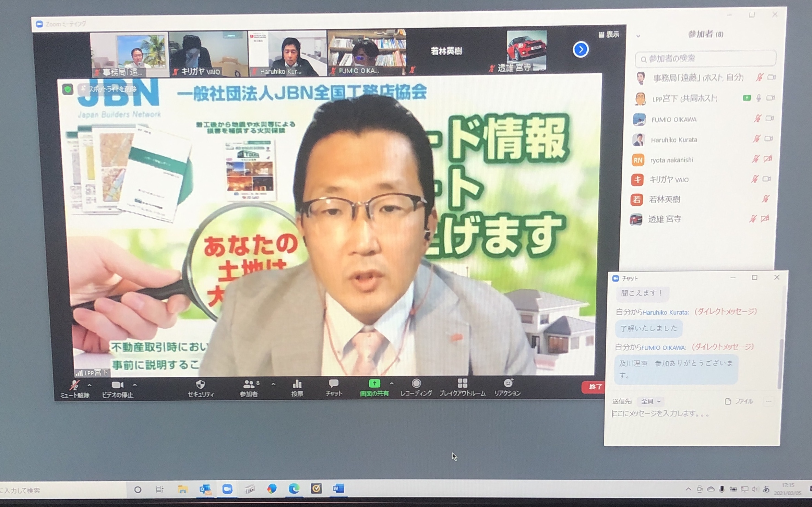Open share options arrow beside 画面の共有
Screen dimensions: 812x507
[392, 384]
